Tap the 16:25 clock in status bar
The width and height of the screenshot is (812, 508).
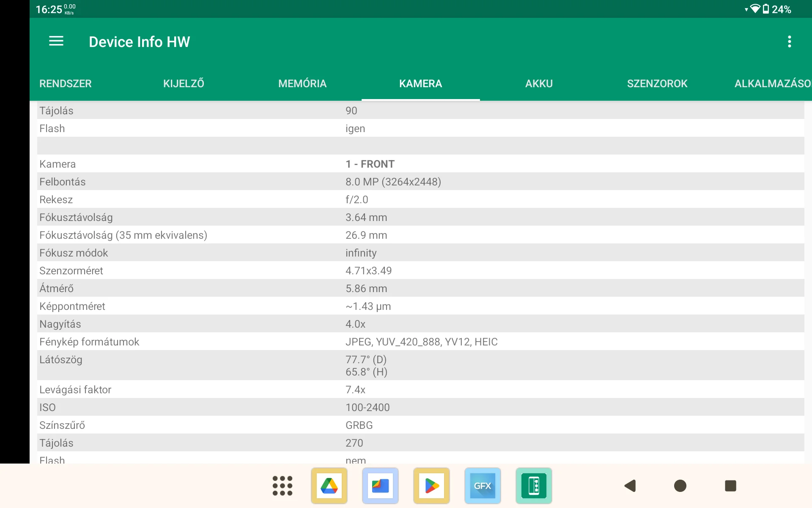click(49, 9)
